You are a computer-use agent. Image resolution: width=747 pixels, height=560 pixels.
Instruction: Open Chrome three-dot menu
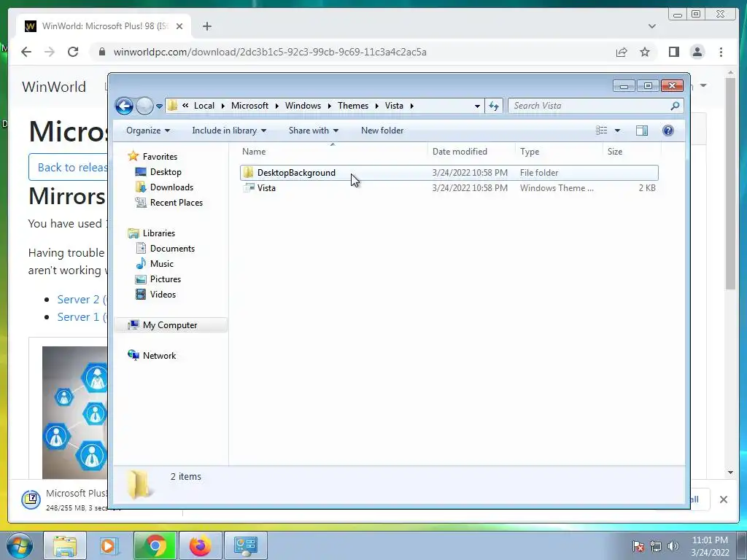721,52
